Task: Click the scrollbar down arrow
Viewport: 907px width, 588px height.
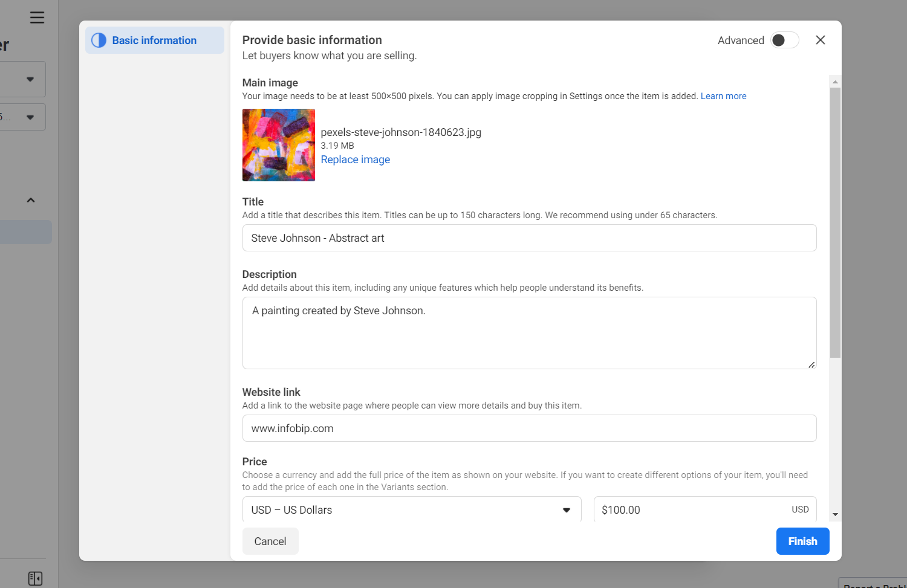Action: pos(835,515)
